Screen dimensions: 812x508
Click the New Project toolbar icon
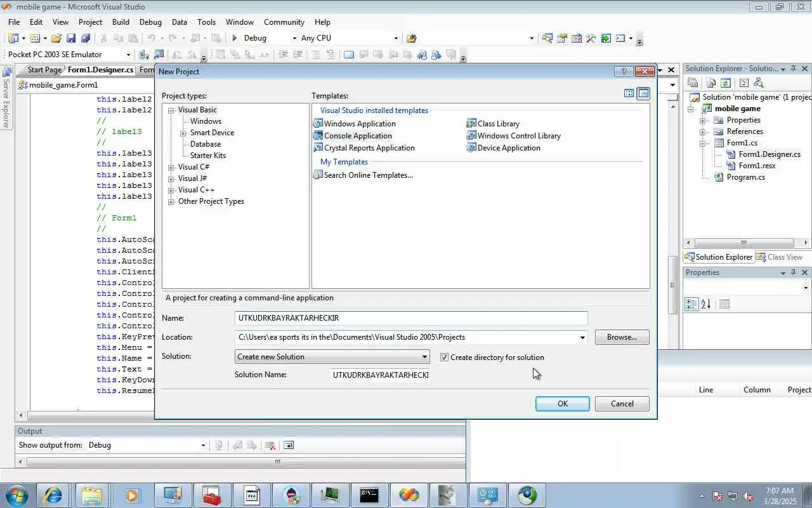point(13,38)
